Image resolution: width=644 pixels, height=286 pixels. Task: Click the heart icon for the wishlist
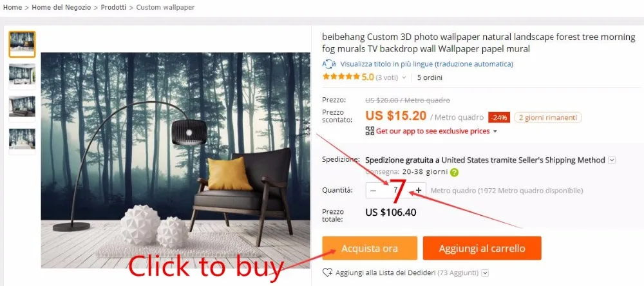pyautogui.click(x=327, y=272)
